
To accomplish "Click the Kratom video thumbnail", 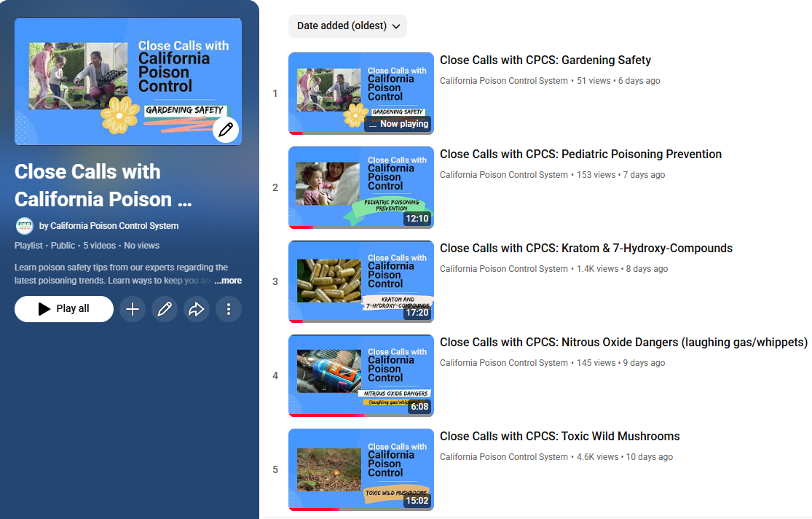I will coord(361,281).
